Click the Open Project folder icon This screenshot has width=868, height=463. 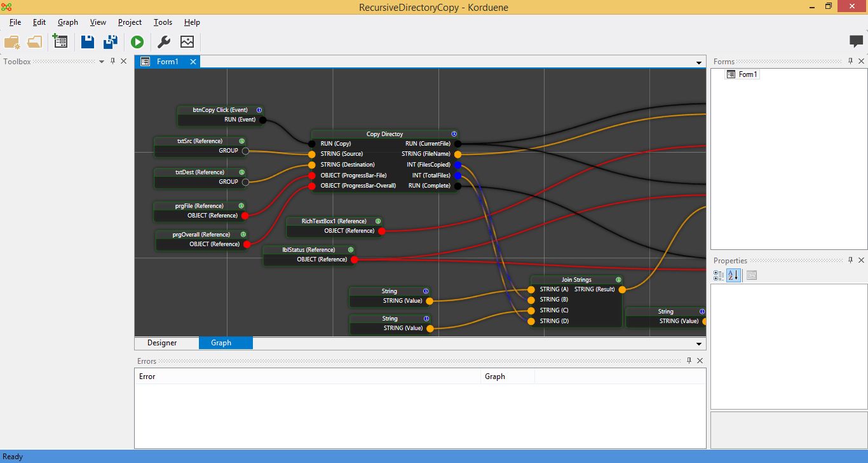(34, 42)
